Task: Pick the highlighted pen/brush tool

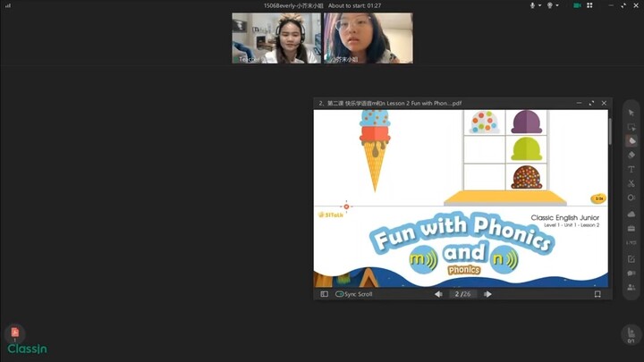Action: point(631,141)
